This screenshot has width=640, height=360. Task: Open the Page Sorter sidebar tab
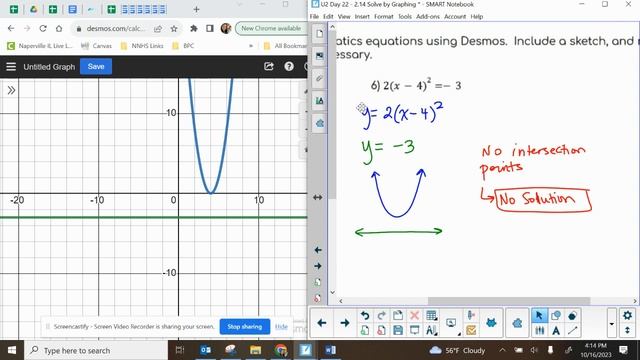pos(319,33)
